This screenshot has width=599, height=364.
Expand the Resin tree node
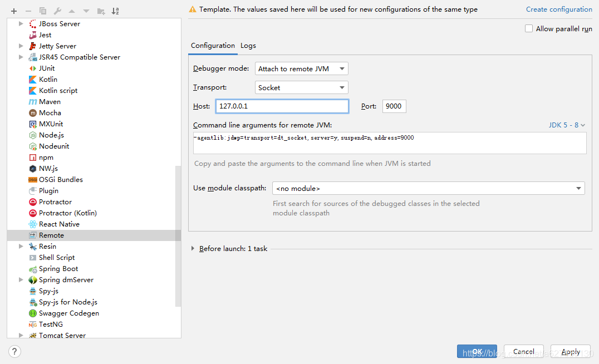tap(21, 247)
